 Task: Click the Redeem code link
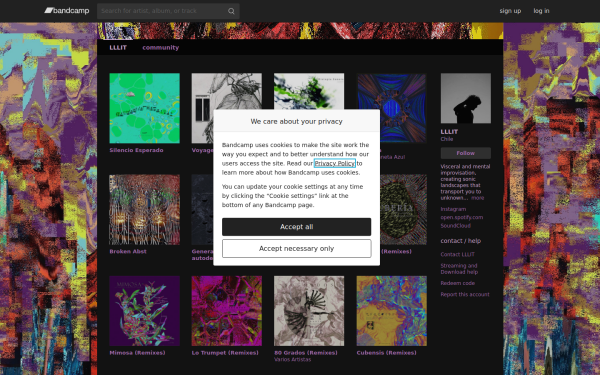coord(457,283)
